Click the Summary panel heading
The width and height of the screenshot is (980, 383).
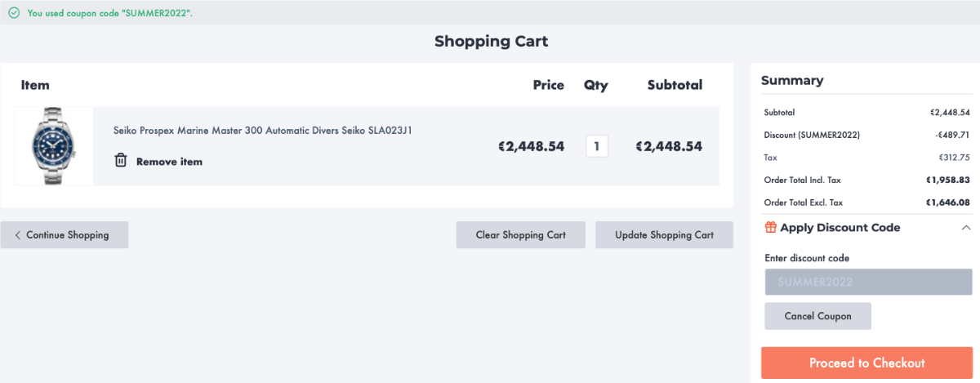point(792,81)
